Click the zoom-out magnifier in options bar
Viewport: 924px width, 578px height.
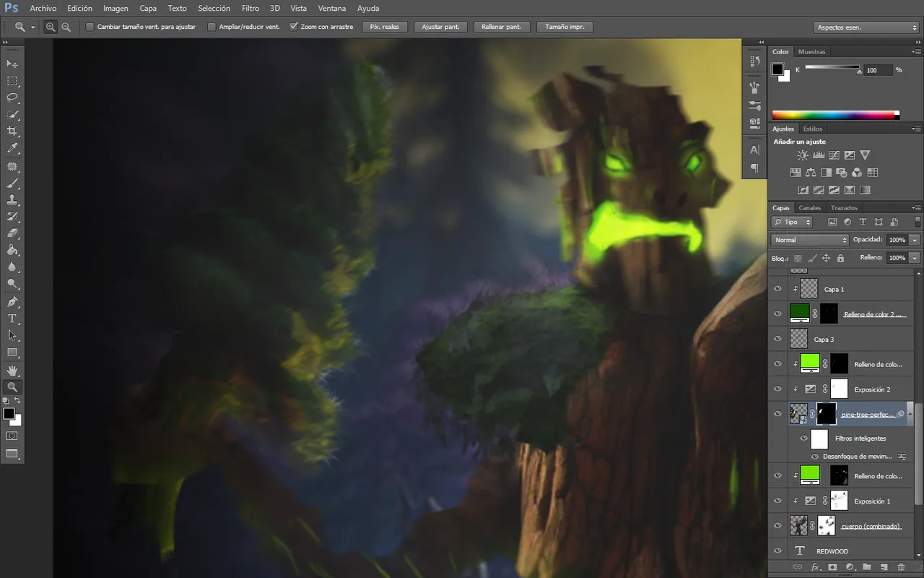click(x=66, y=27)
